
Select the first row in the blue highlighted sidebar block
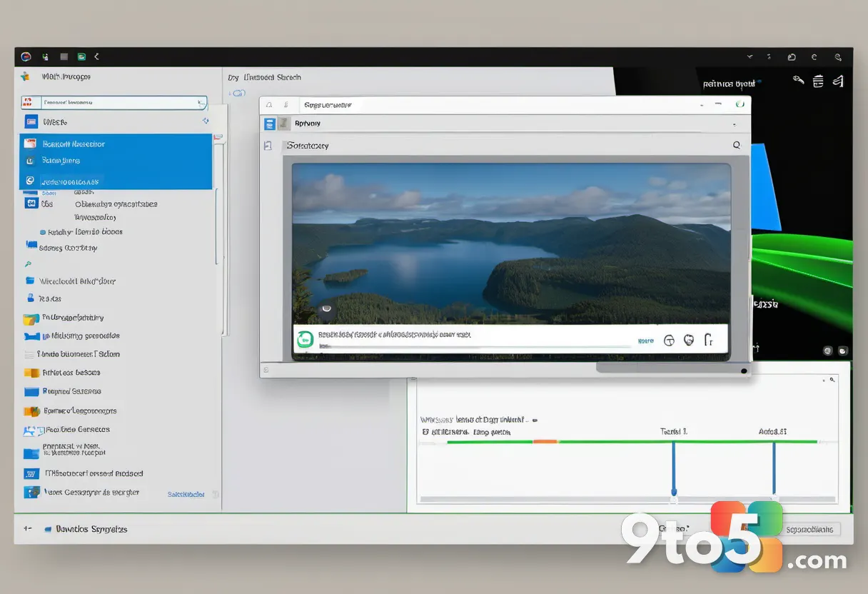[116, 144]
